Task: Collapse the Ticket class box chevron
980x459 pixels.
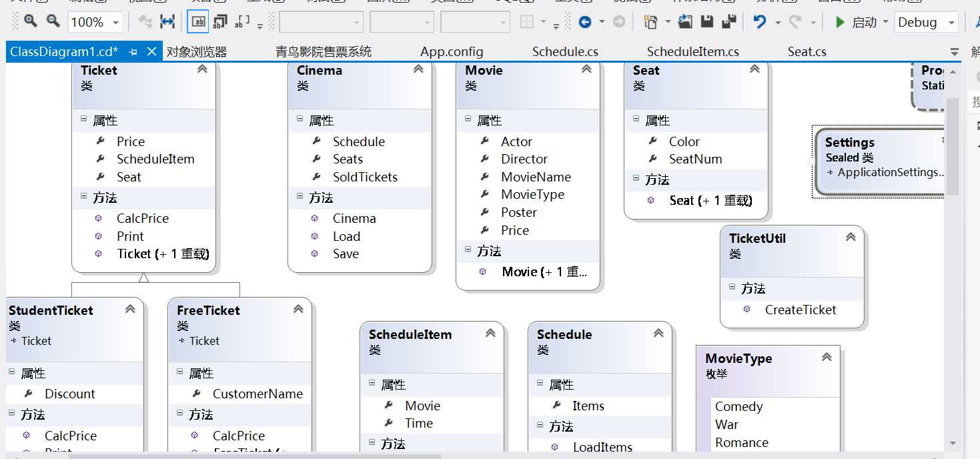Action: (x=202, y=69)
